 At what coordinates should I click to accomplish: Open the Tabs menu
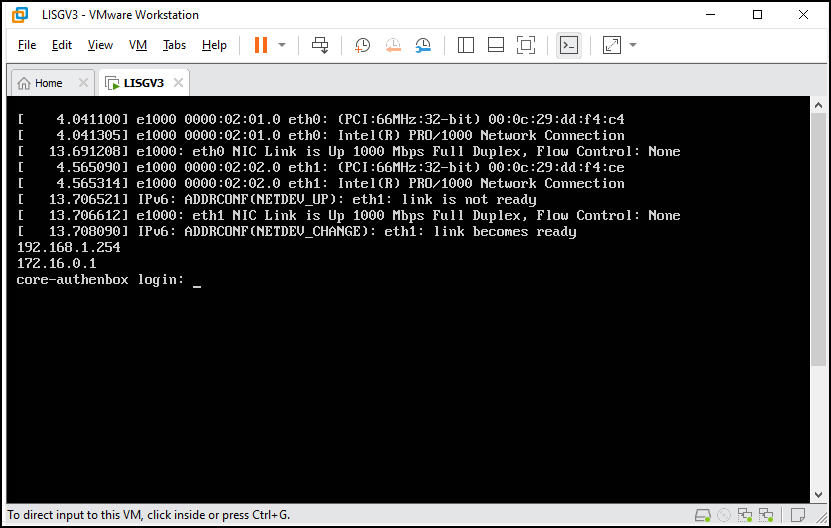click(x=174, y=45)
